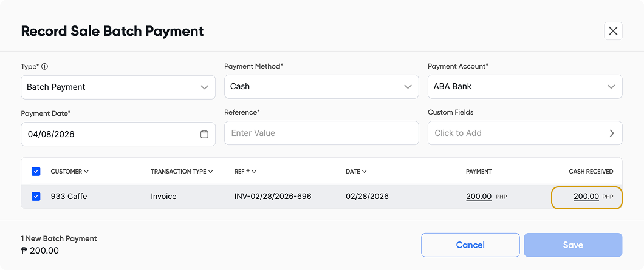Click the Payment Date field

point(109,134)
